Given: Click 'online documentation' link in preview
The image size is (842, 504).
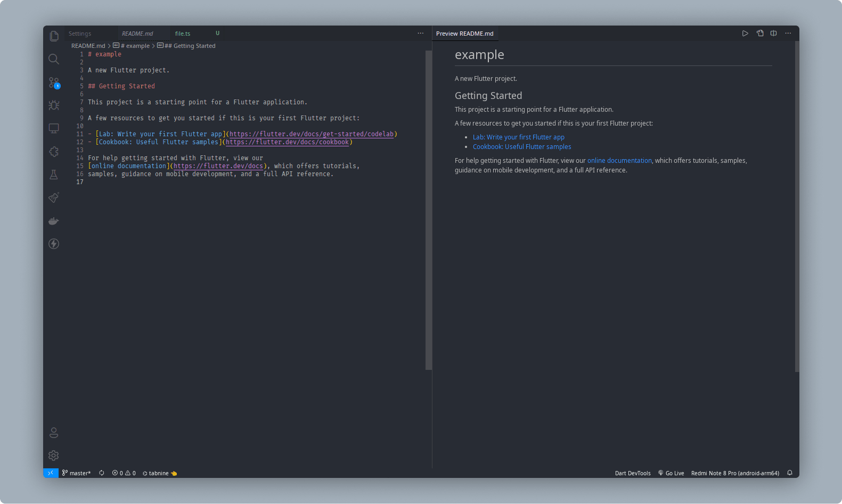Looking at the screenshot, I should click(x=619, y=161).
